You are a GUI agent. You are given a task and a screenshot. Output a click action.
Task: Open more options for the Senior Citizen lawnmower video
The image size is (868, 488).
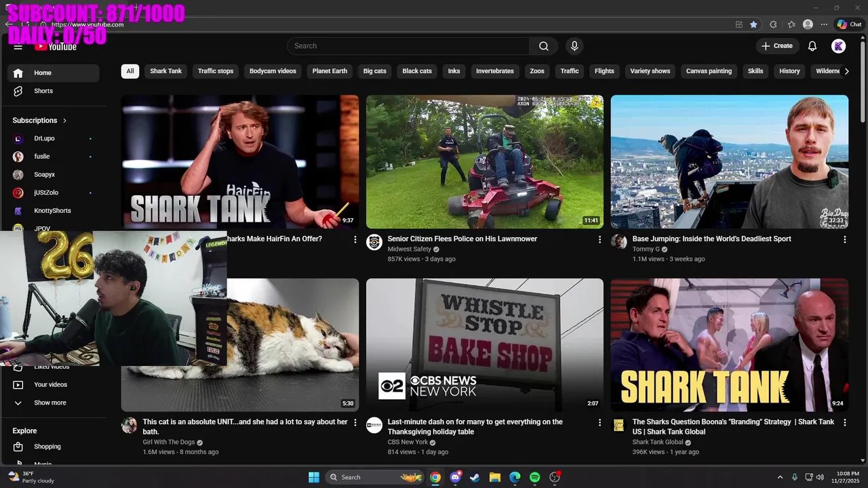point(599,239)
